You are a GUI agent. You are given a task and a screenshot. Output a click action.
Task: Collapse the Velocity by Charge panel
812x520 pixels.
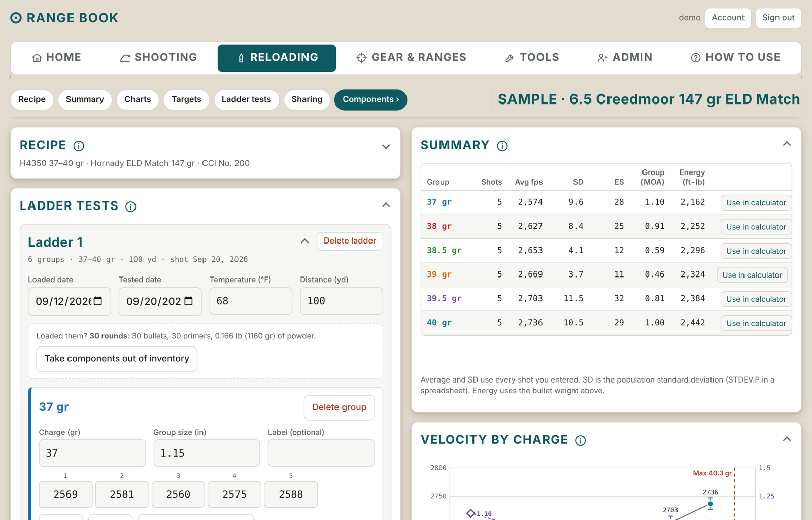787,439
